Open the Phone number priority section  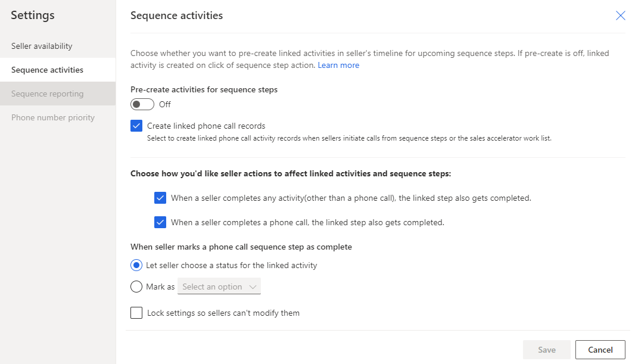52,117
